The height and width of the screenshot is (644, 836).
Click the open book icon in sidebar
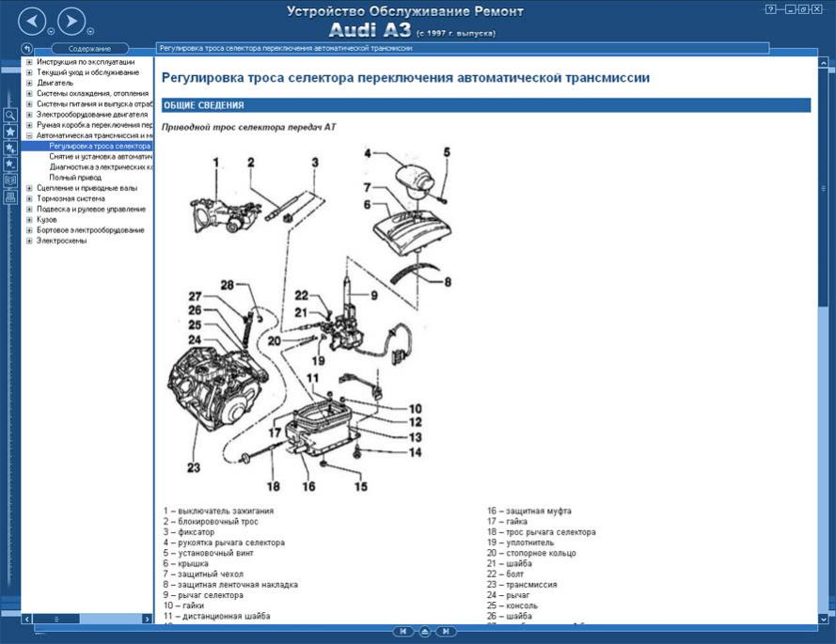10,181
